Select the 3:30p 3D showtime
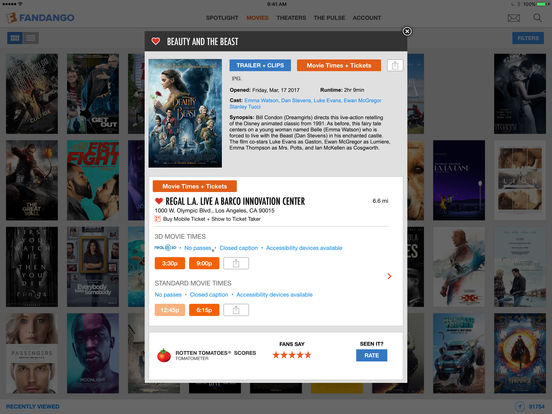The image size is (552, 414). pos(170,263)
